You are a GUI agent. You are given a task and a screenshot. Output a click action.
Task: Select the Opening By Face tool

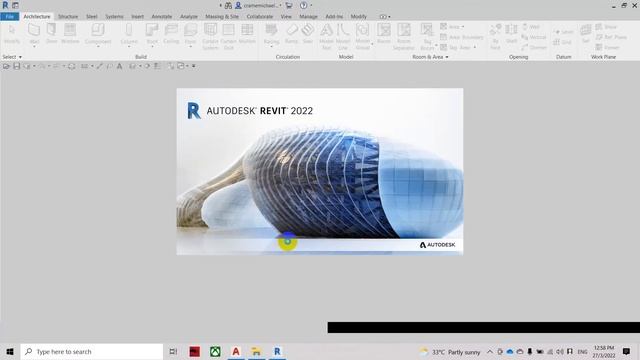tap(495, 36)
